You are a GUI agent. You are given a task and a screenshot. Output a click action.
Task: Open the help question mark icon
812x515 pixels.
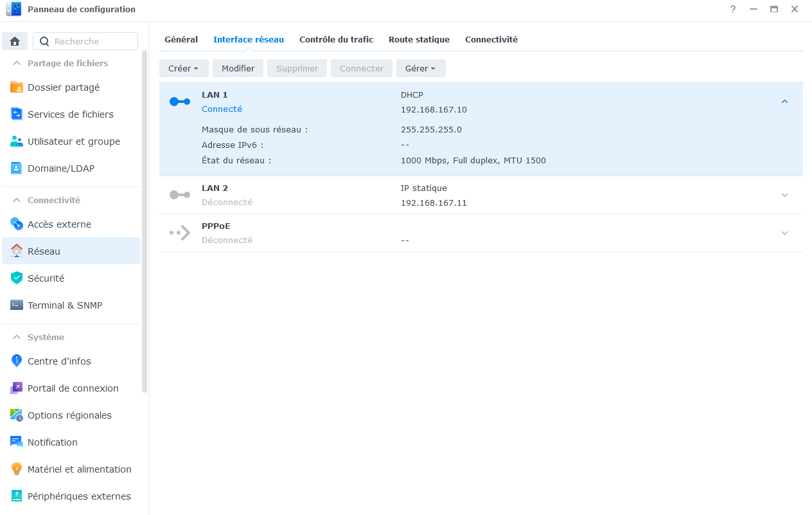(x=733, y=10)
